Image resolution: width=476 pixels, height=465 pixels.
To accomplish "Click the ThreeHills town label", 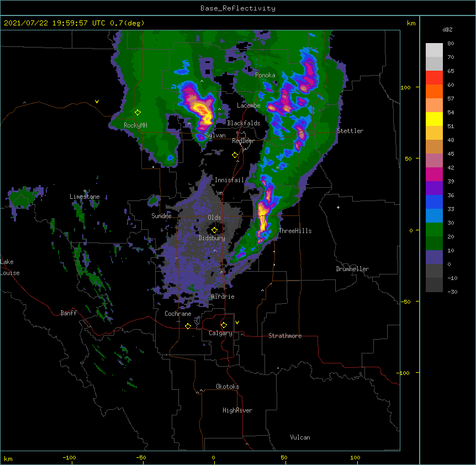I will point(295,231).
